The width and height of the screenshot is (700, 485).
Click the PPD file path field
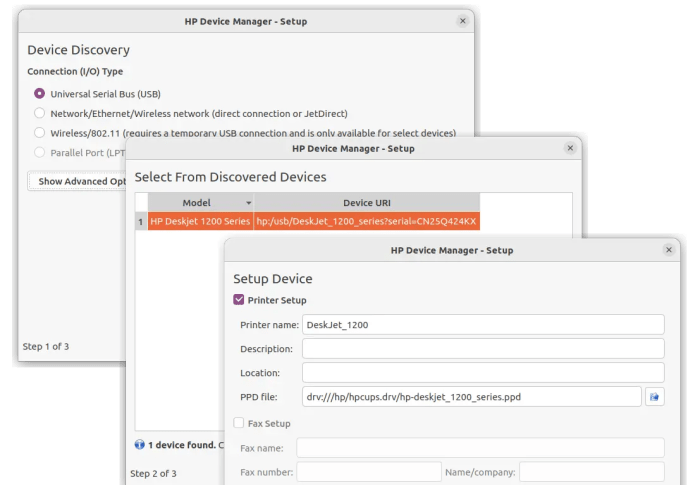[x=472, y=397]
